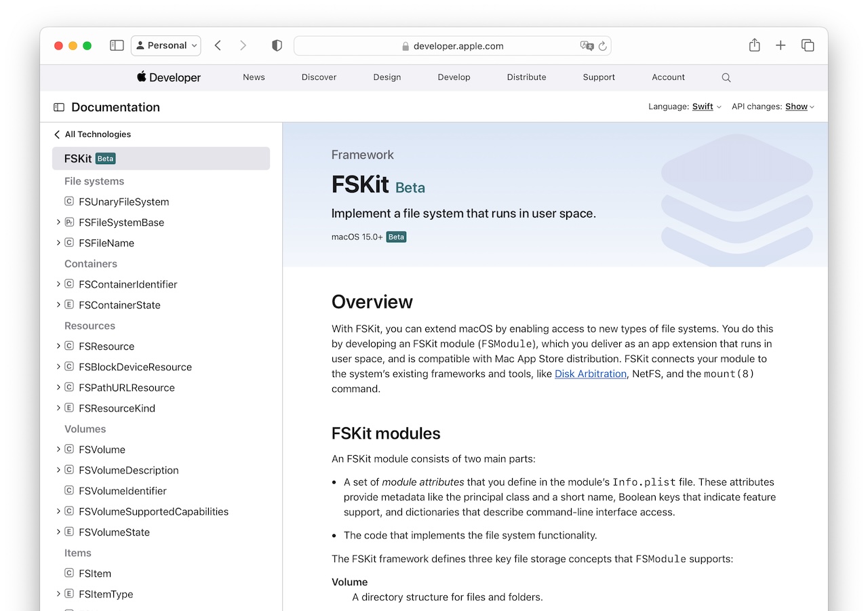
Task: Go forward with the forward arrow
Action: (x=243, y=45)
